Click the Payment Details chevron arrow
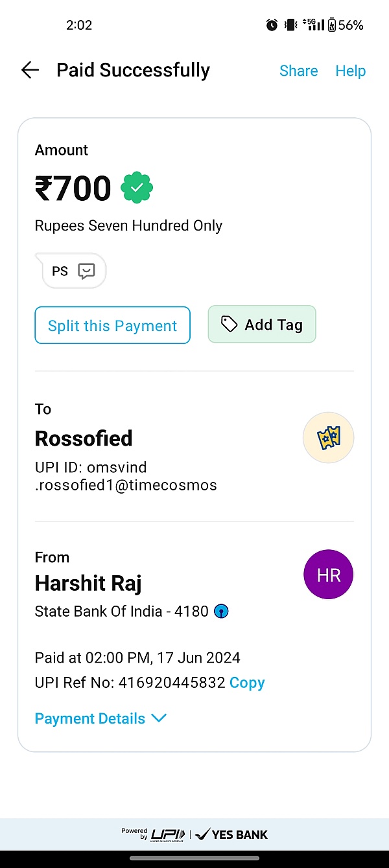The height and width of the screenshot is (868, 389). (x=159, y=718)
